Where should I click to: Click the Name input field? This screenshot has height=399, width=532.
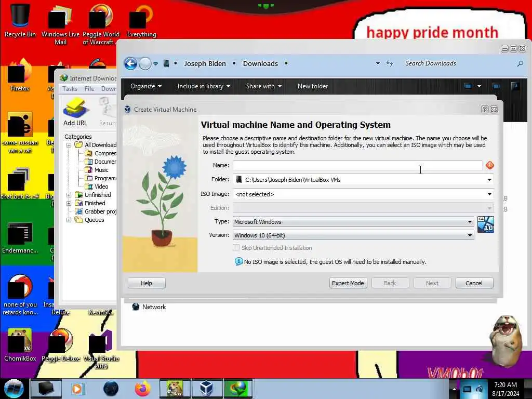pos(357,165)
